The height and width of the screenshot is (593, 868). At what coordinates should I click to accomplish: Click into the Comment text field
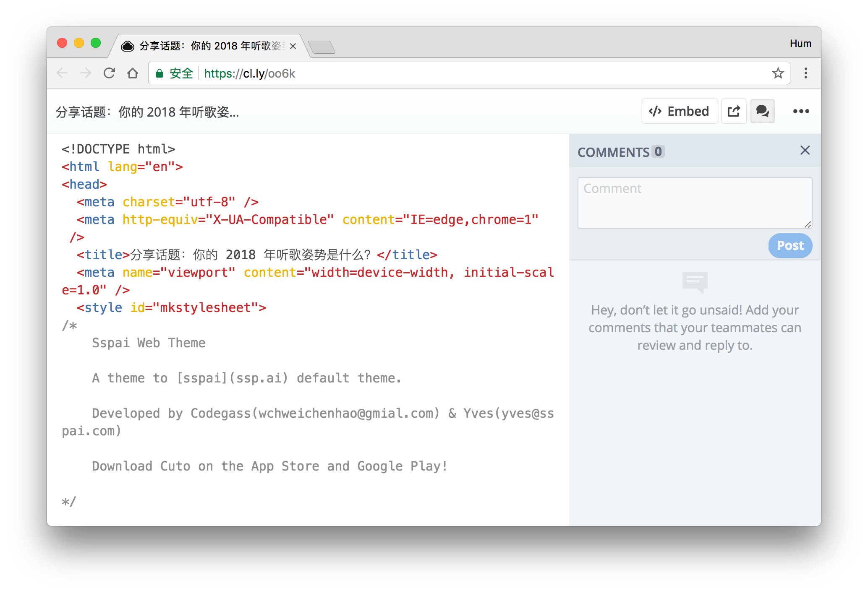(x=694, y=203)
